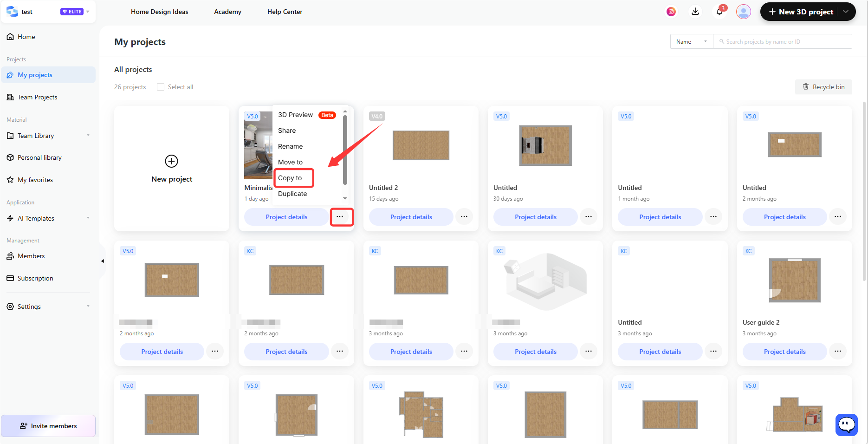Open Project details for Untitled 2

tap(411, 217)
